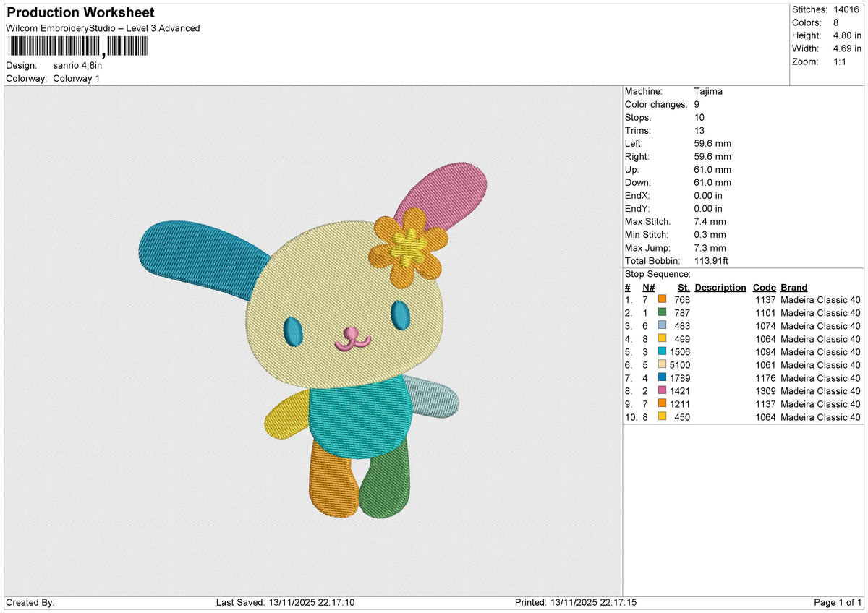Click the 'Up:' label
The height and width of the screenshot is (613, 868).
632,170
